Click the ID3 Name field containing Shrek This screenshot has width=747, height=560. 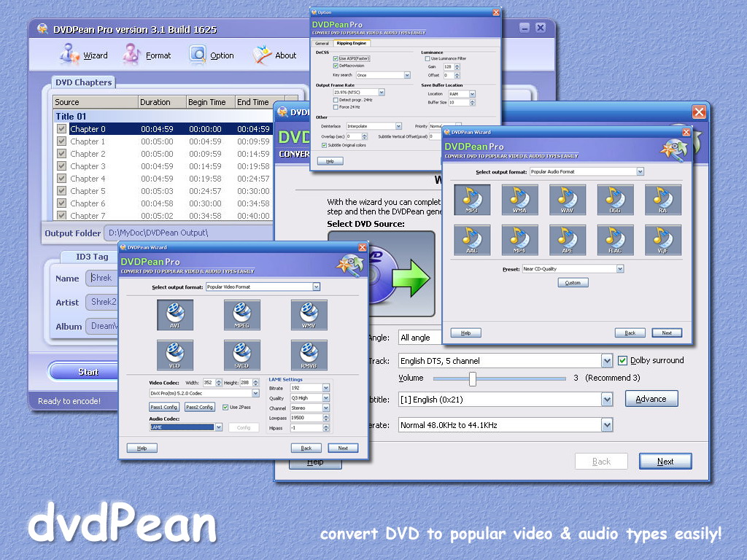102,278
